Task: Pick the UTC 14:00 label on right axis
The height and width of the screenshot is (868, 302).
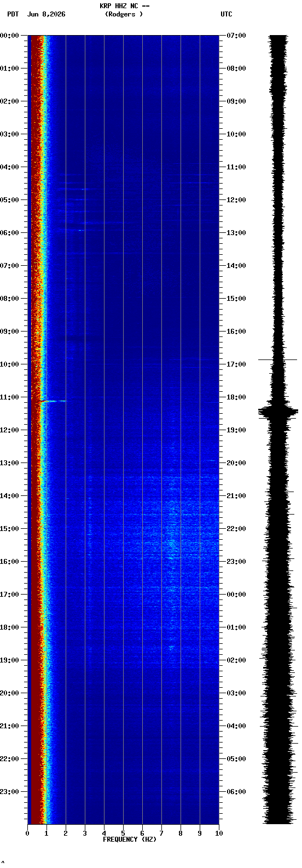Action: point(236,266)
